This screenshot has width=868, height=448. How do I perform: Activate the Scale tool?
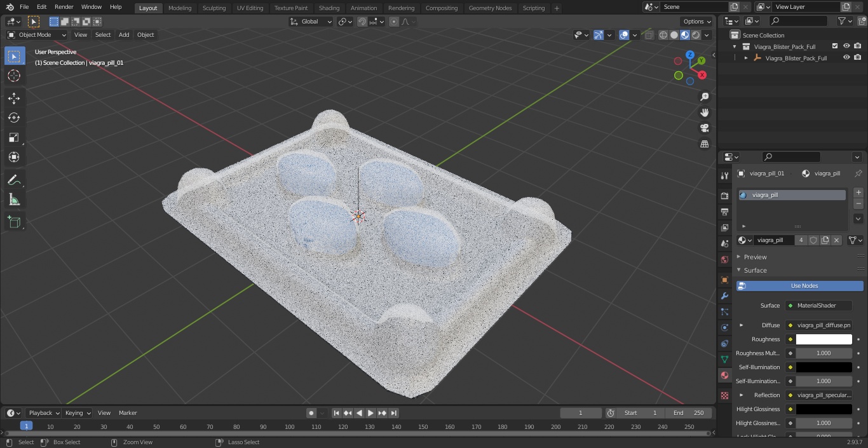[x=14, y=137]
